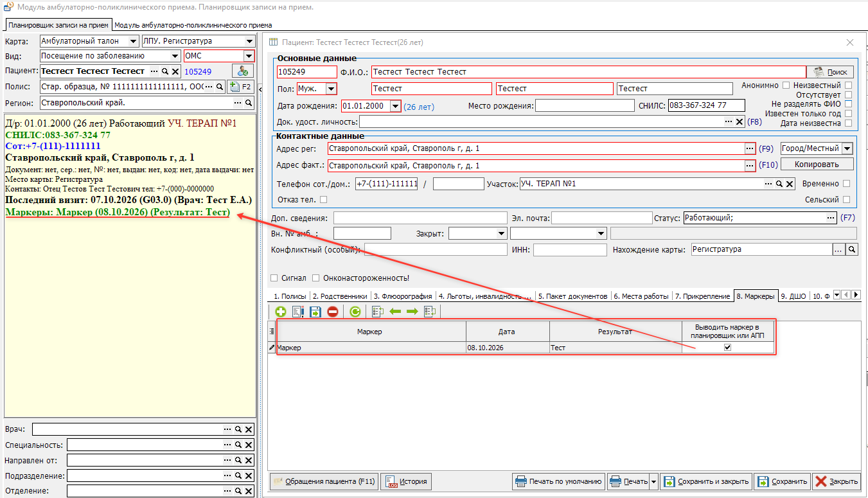Click the Сохранить и закрыть button
The width and height of the screenshot is (868, 498).
point(705,481)
